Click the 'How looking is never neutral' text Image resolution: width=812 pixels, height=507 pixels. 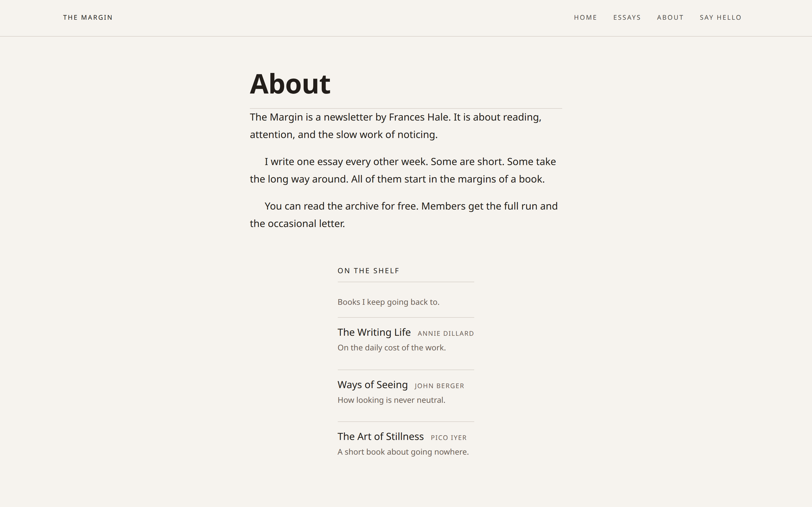[x=391, y=400]
